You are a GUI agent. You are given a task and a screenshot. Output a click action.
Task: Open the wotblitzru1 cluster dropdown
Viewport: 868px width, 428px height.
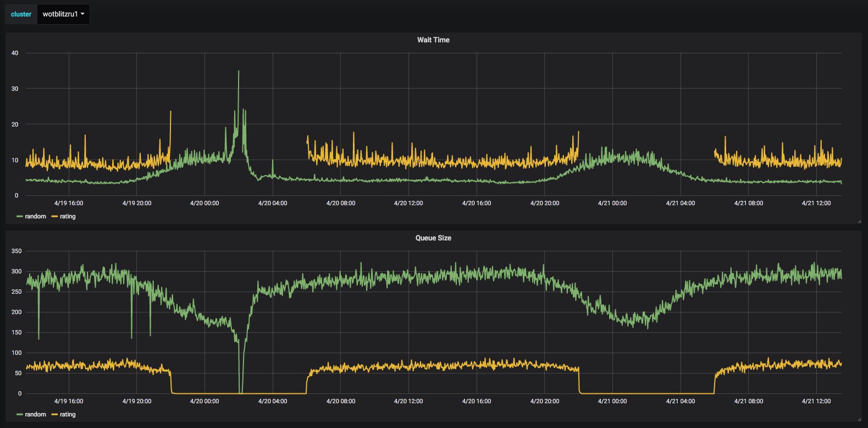coord(63,14)
